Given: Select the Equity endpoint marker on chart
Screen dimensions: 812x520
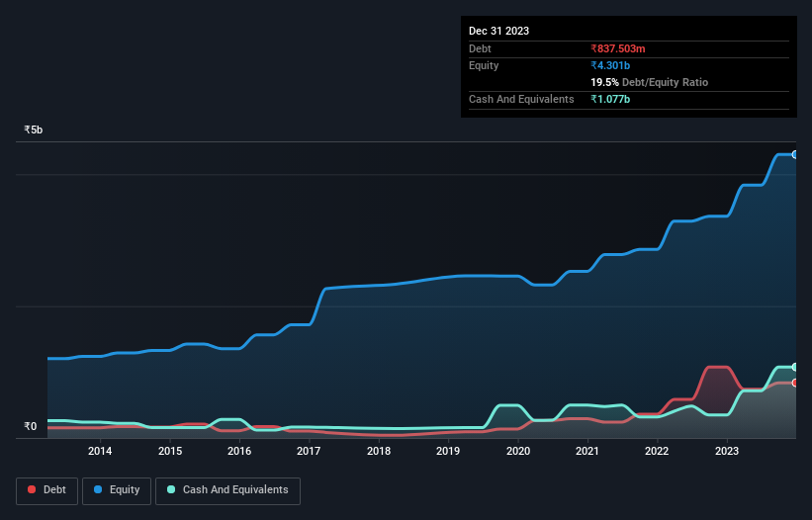Looking at the screenshot, I should (795, 154).
